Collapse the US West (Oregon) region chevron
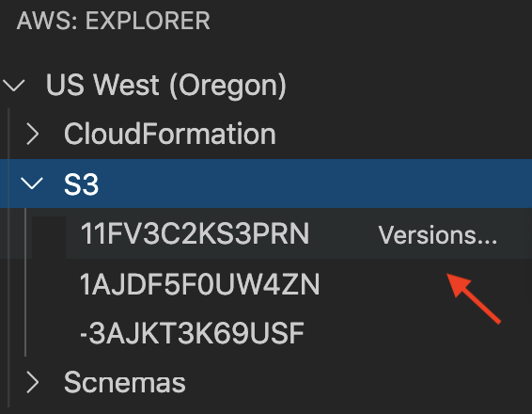532x414 pixels. [13, 86]
